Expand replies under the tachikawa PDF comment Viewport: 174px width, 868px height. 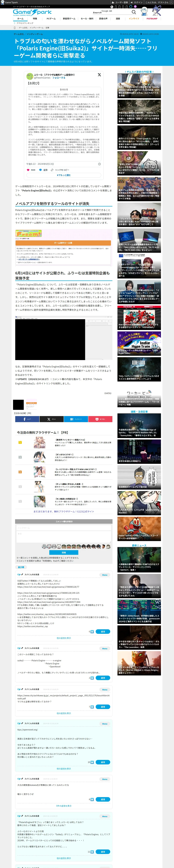[x=64, y=713]
